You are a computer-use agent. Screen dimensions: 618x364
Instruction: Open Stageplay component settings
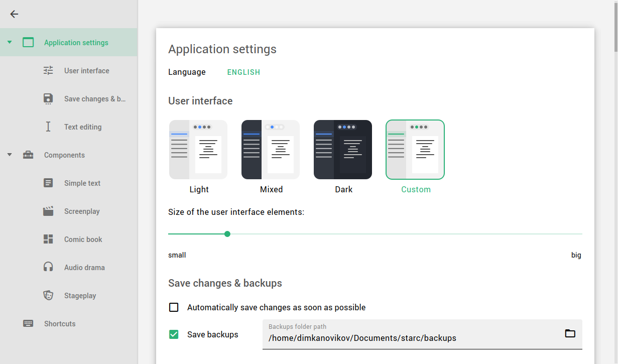69,296
